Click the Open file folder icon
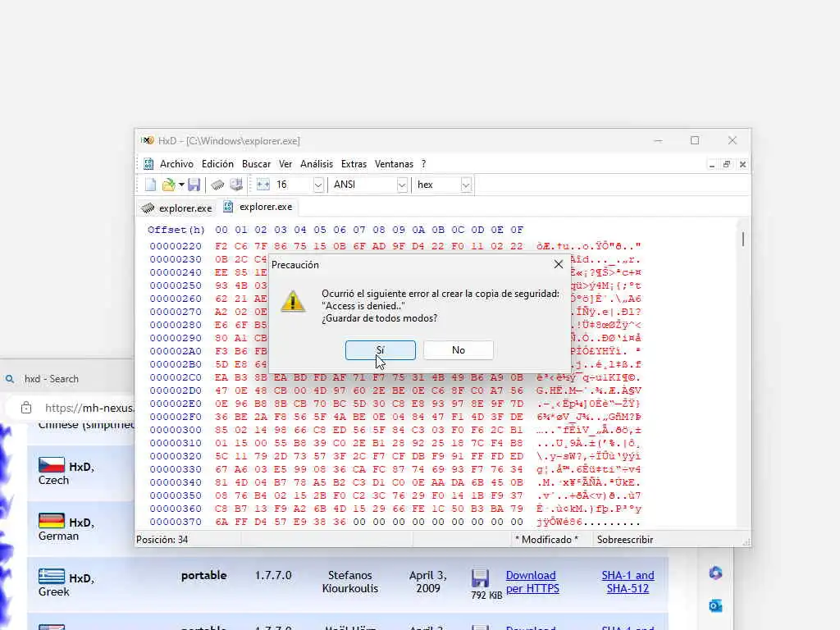Viewport: 840px width, 630px height. [x=169, y=185]
